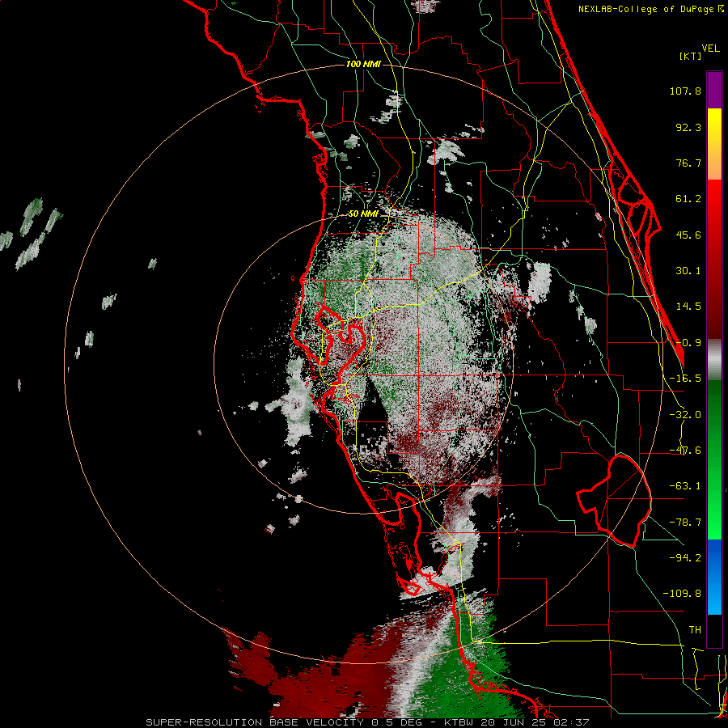The width and height of the screenshot is (728, 728).
Task: Click the 92.3 scale value
Action: point(688,127)
